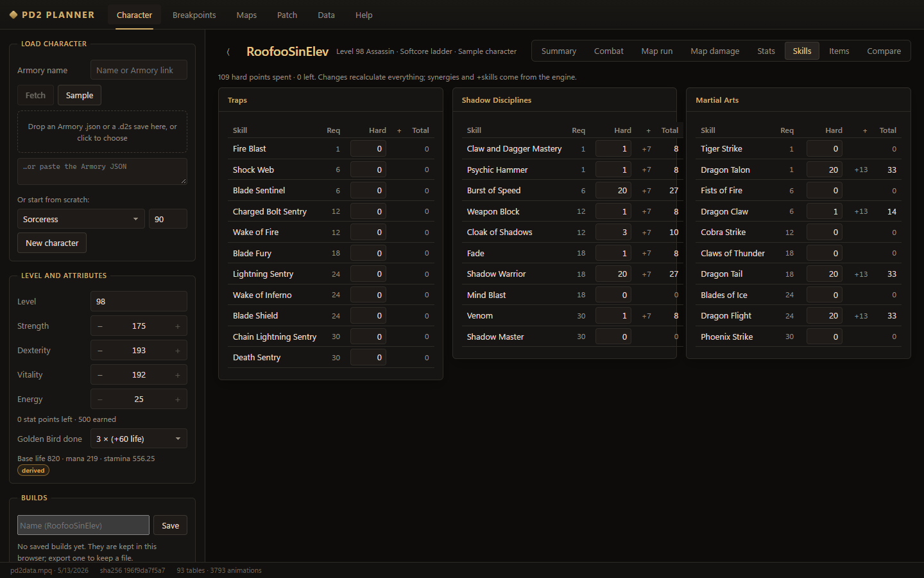Select the Stats tab
Viewport: 924px width, 578px height.
click(766, 51)
